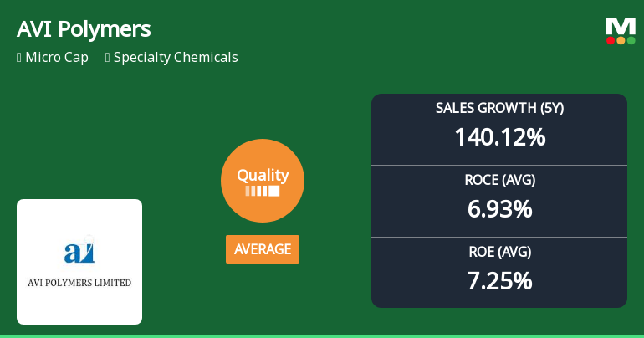This screenshot has height=338, width=644.
Task: Click the ROCE (AVG) heading
Action: [x=499, y=180]
